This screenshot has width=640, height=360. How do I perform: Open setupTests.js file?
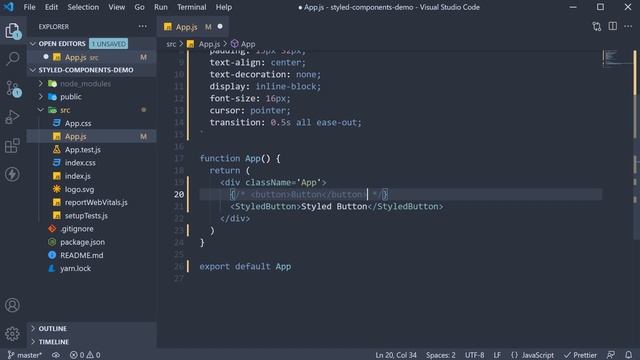pyautogui.click(x=86, y=216)
